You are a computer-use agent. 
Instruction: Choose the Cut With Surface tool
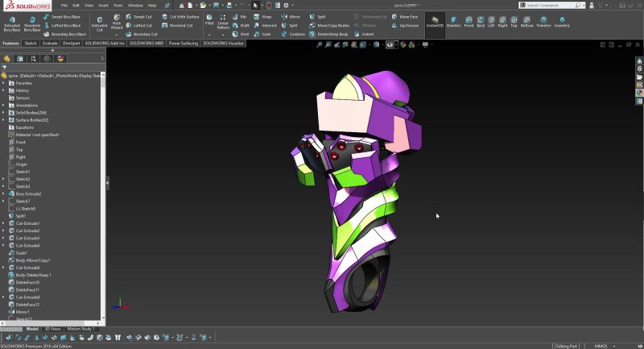[180, 17]
